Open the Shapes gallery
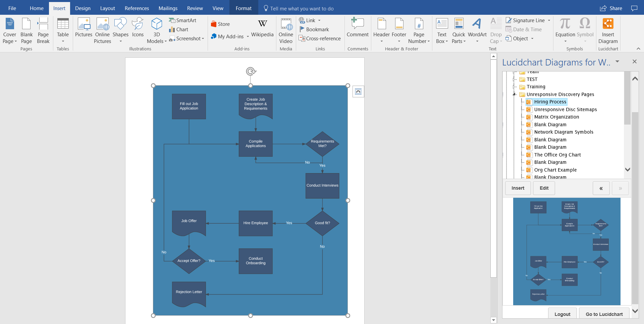644x324 pixels. pos(120,31)
